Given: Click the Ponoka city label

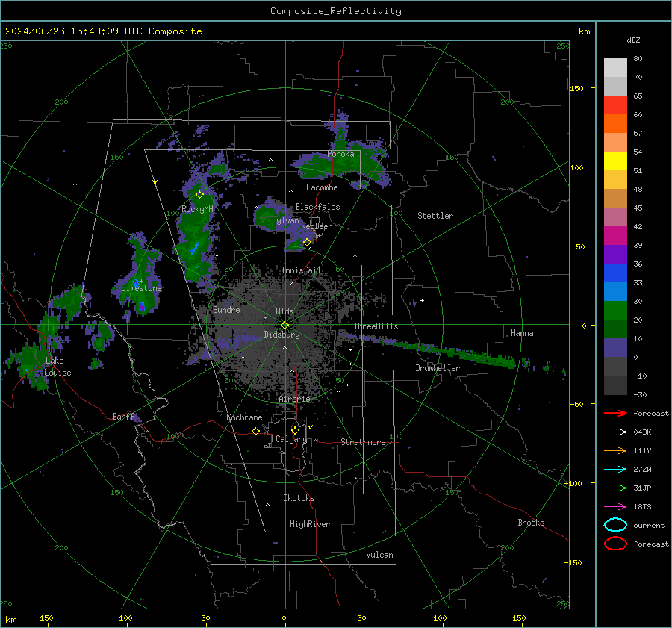Looking at the screenshot, I should pyautogui.click(x=340, y=154).
